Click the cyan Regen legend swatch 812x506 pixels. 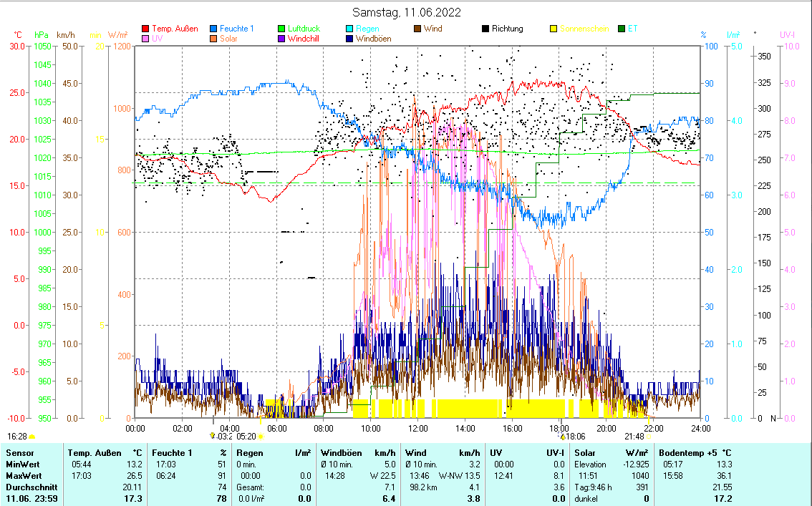coord(349,29)
